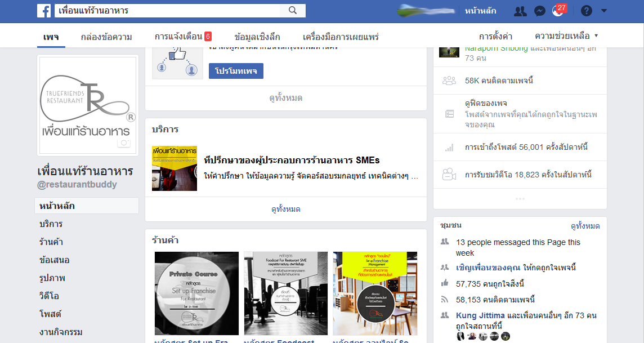Click การเข้าถึงโพสต์ 56,001 statistic
The width and height of the screenshot is (644, 343).
526,147
